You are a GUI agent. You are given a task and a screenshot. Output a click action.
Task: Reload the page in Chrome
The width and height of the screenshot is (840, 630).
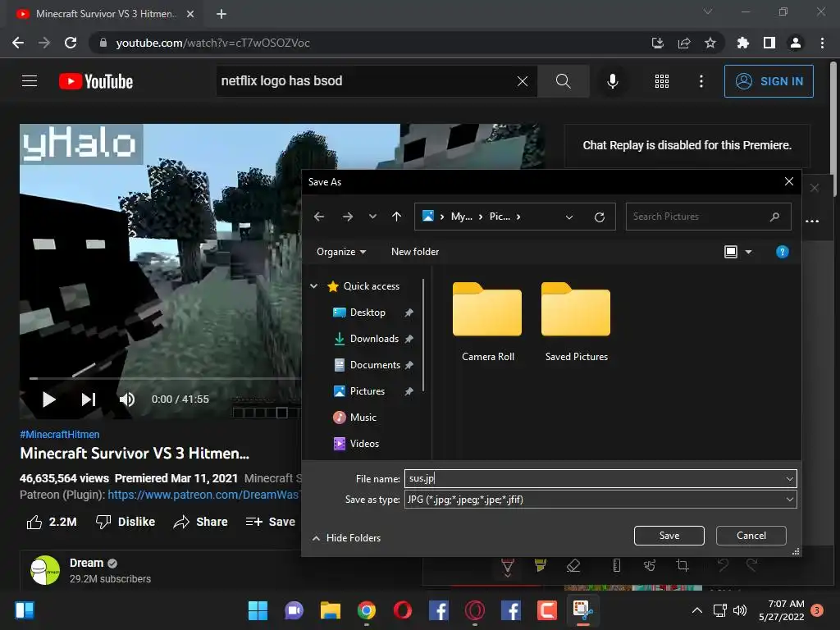pos(71,43)
